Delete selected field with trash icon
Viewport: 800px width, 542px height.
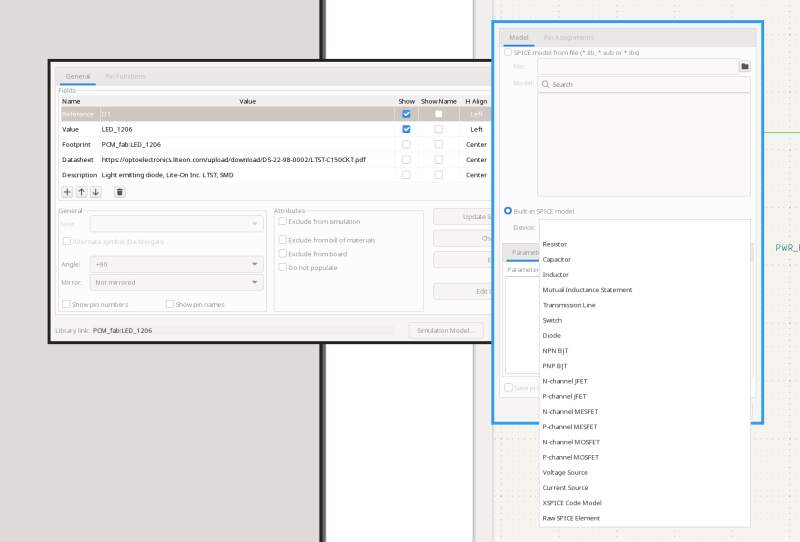coord(119,192)
